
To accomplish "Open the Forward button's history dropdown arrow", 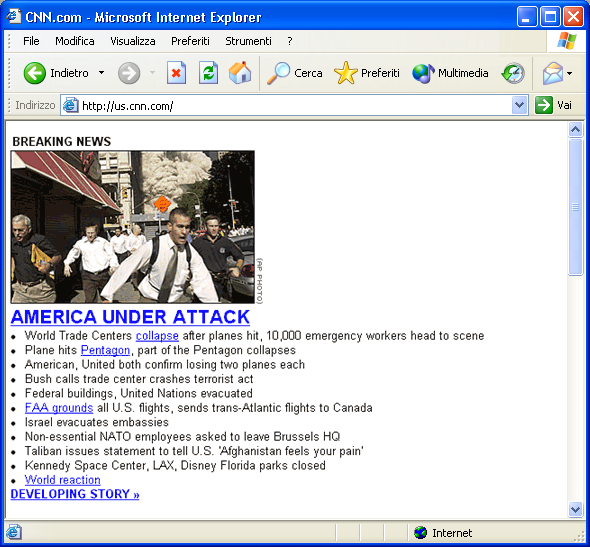I will point(152,73).
